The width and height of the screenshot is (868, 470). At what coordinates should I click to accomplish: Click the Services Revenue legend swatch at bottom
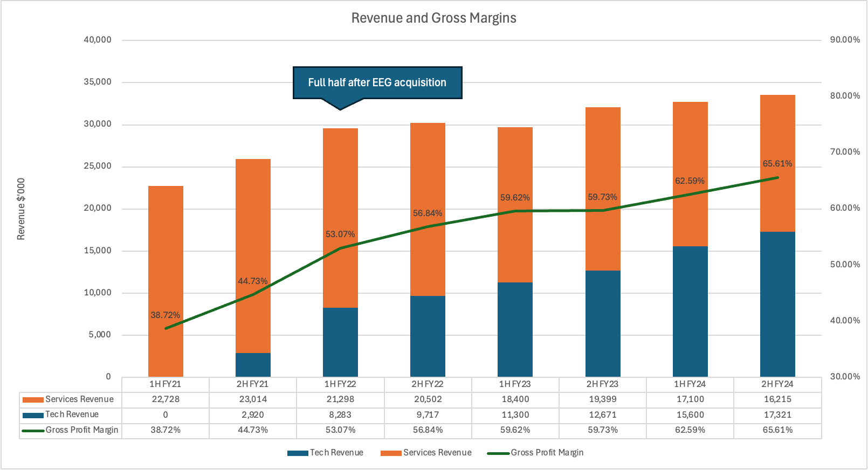[x=391, y=453]
